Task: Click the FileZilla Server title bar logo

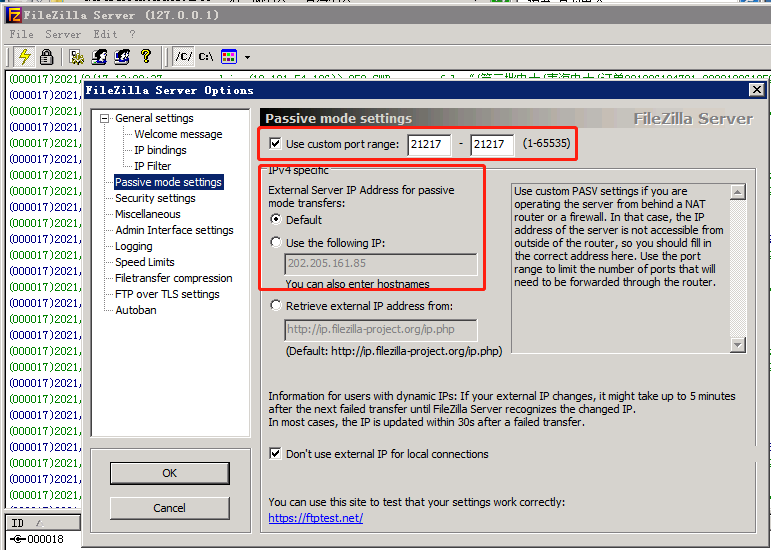Action: click(x=14, y=15)
